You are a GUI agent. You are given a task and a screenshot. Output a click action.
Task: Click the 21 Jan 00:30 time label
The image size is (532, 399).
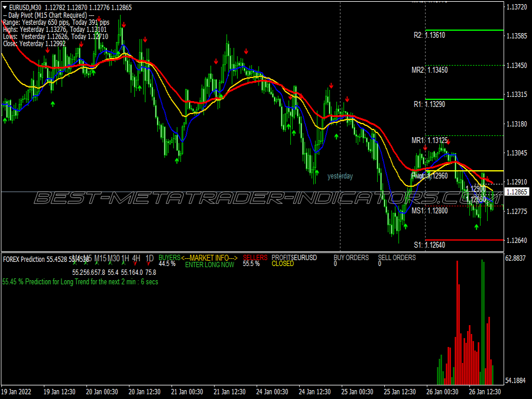(187, 392)
